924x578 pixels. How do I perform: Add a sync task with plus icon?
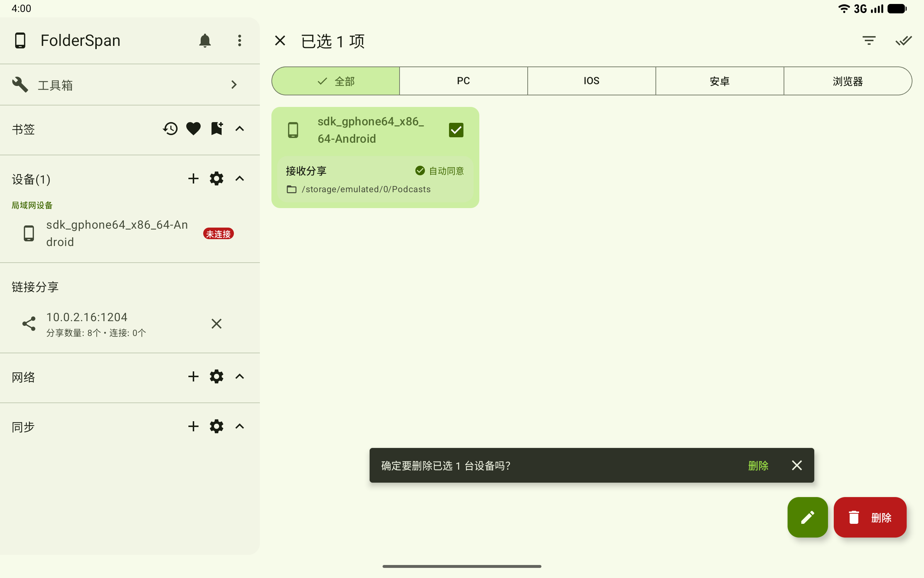193,426
